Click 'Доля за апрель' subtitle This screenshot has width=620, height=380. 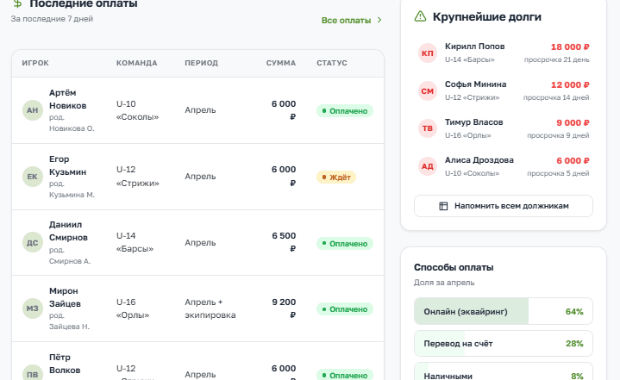(444, 283)
